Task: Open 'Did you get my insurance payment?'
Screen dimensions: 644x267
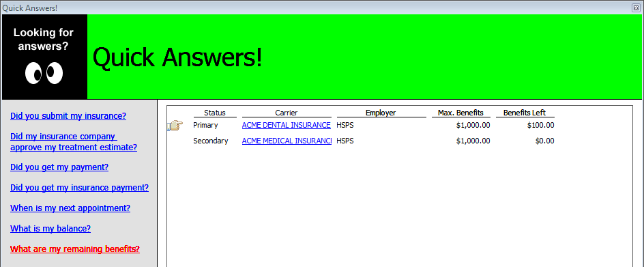Action: [79, 188]
